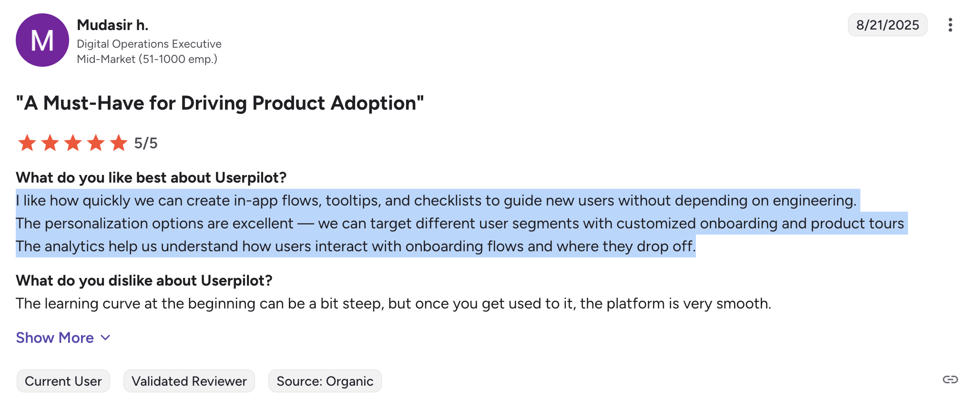
Task: Click the review title about Product Adoption
Action: pyautogui.click(x=220, y=103)
